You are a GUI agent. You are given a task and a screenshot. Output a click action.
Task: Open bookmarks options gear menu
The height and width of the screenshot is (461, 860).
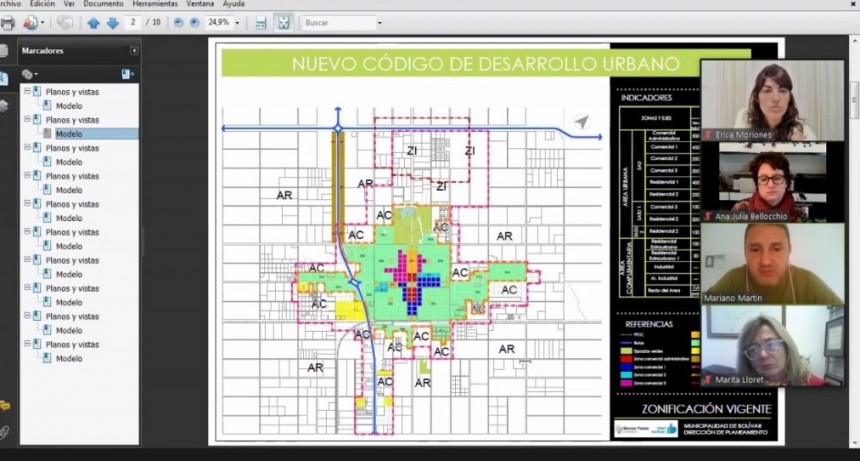(29, 74)
